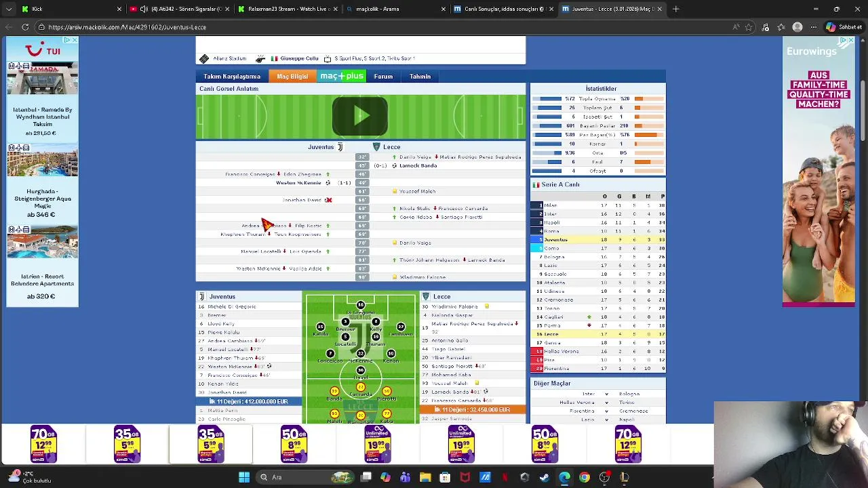Click the yellow card icon beside Danilo Veiga 70'
Image resolution: width=868 pixels, height=488 pixels.
coord(395,243)
